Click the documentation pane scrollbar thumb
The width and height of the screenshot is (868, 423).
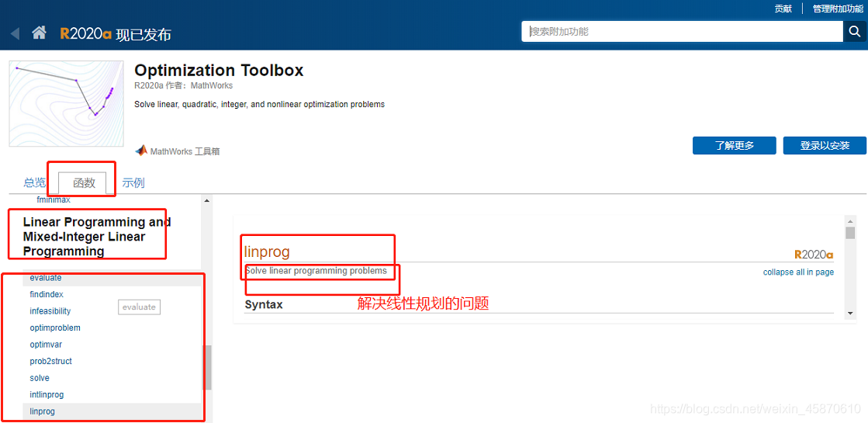850,233
